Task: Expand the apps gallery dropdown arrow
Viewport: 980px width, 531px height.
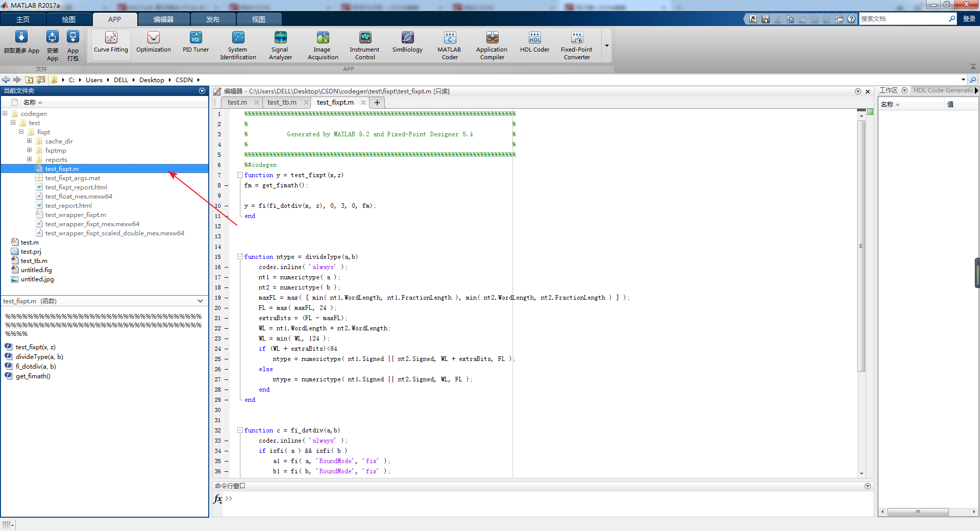Action: coord(607,45)
